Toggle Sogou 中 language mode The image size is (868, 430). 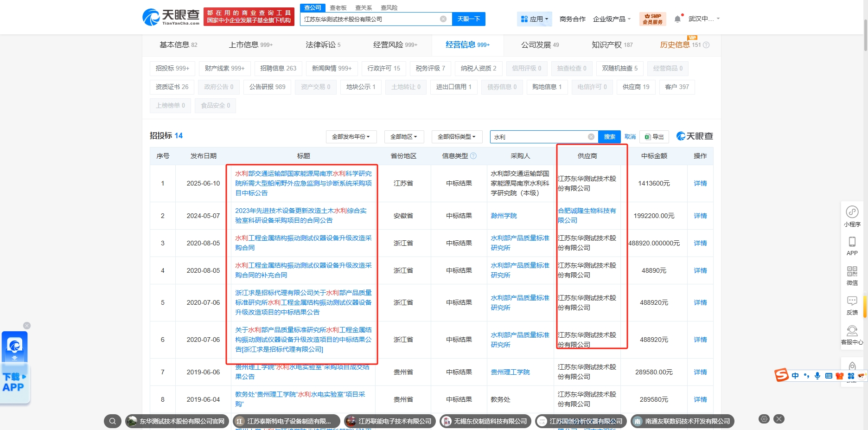click(x=795, y=376)
